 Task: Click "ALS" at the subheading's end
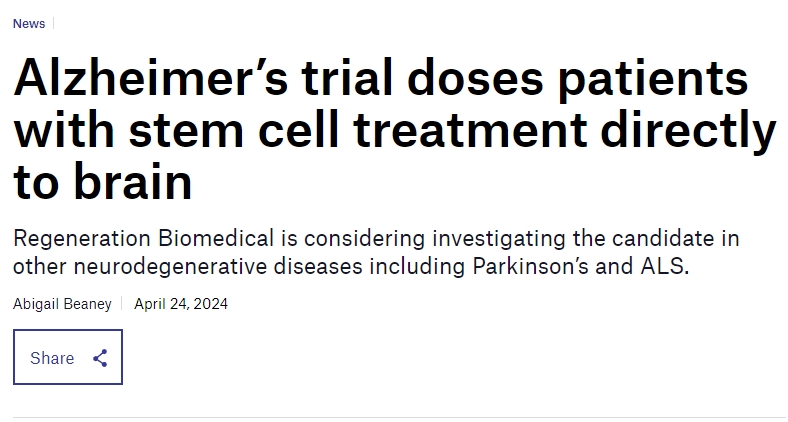tap(663, 267)
